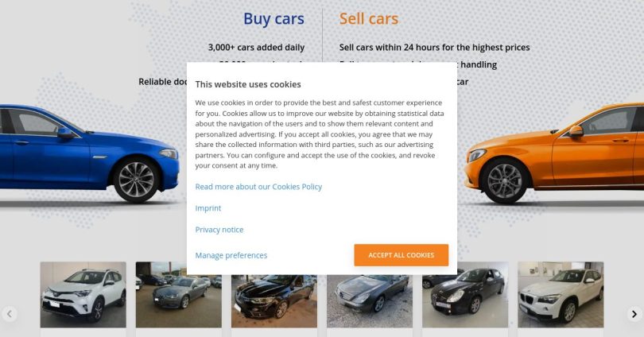Select the Buy cars heading
644x337 pixels.
click(274, 18)
